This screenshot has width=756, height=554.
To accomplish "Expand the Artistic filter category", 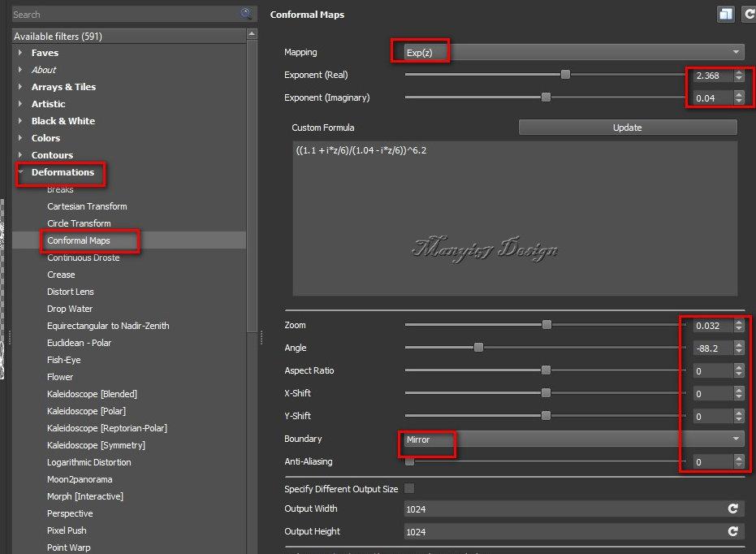I will pos(20,104).
